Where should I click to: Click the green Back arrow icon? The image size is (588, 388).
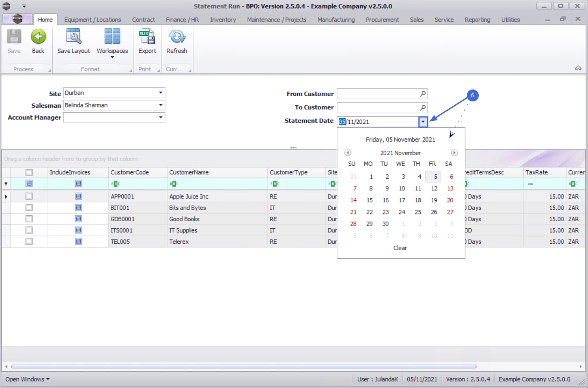coord(38,37)
